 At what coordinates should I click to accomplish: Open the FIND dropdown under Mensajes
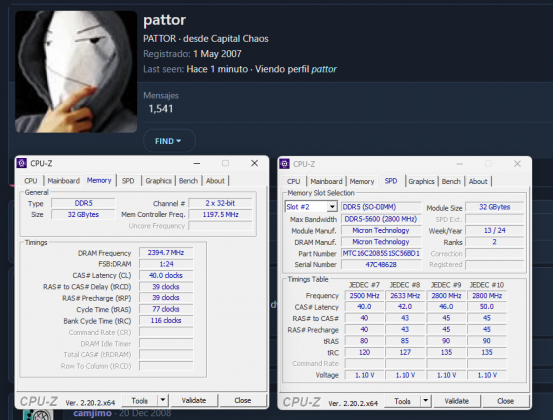click(x=169, y=141)
